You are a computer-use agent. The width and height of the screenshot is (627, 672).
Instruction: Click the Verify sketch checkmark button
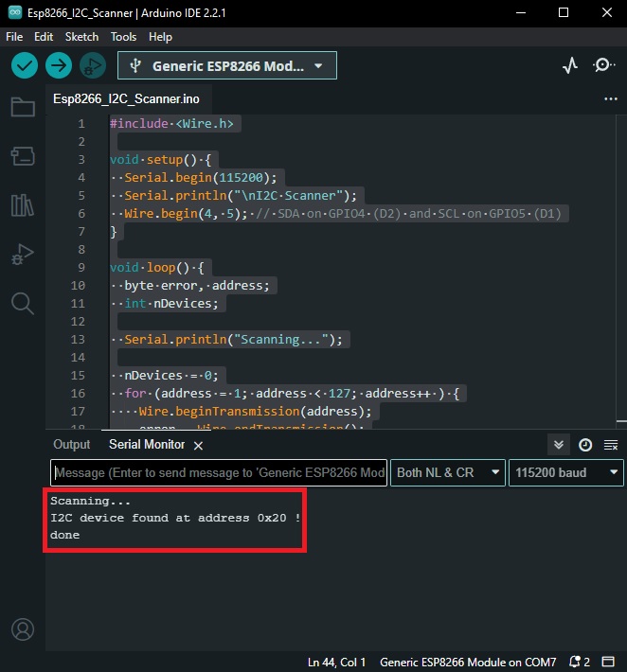pos(25,65)
